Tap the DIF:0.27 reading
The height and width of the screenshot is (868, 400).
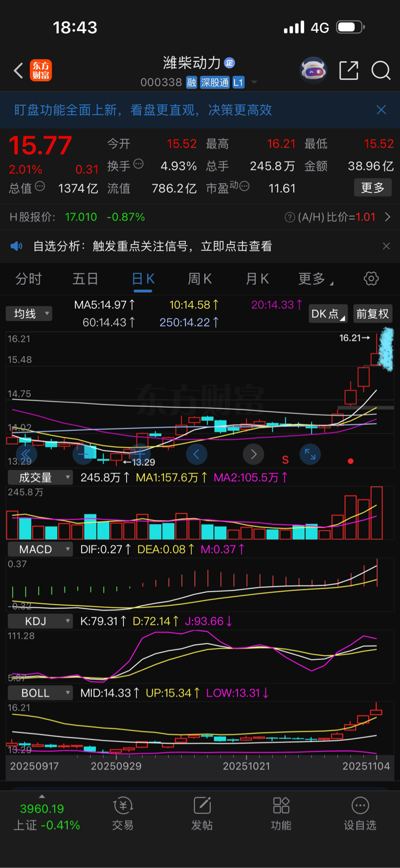[105, 549]
